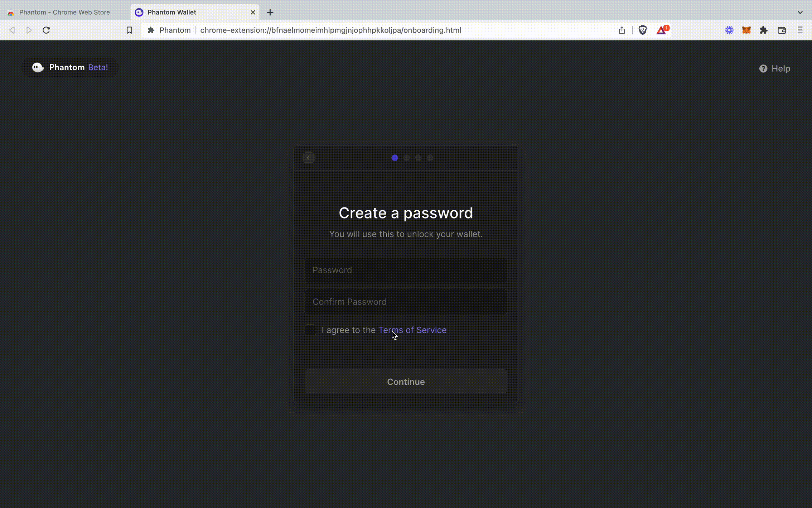This screenshot has height=508, width=812.
Task: Open the browser hamburger menu
Action: point(800,30)
